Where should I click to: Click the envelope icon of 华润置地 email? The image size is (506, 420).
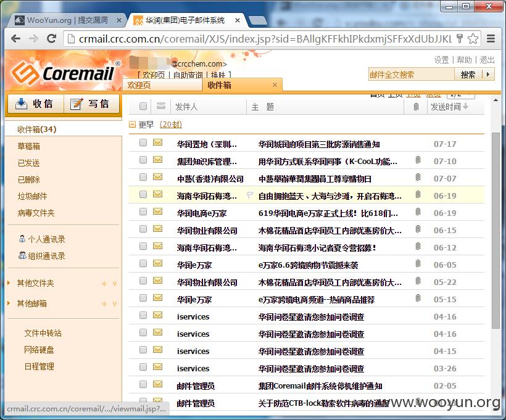pos(157,142)
